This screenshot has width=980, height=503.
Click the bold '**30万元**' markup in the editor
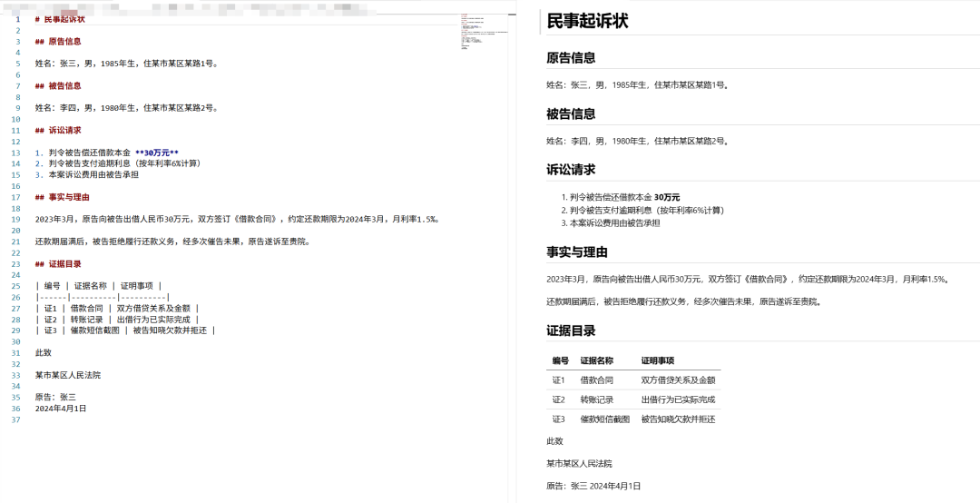[157, 153]
